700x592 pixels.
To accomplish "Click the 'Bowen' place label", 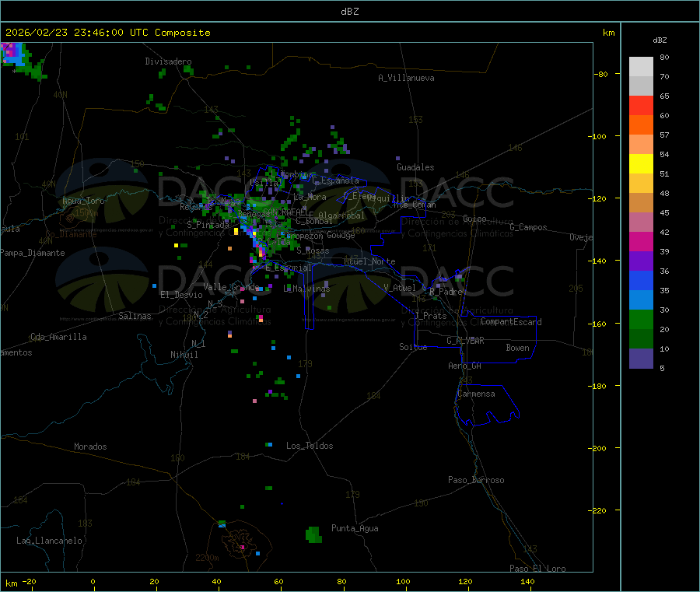I will coord(517,348).
